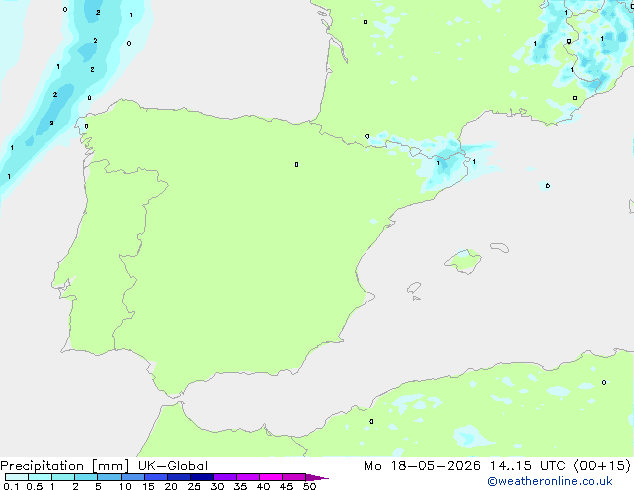Click the 35–40 mm violet legend swatch
The height and width of the screenshot is (490, 634).
248,477
